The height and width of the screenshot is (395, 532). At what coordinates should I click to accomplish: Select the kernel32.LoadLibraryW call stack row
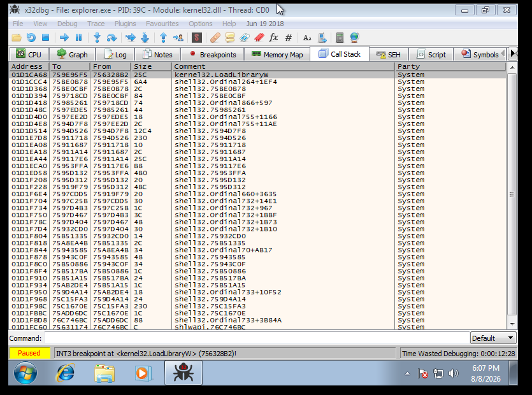pos(257,75)
